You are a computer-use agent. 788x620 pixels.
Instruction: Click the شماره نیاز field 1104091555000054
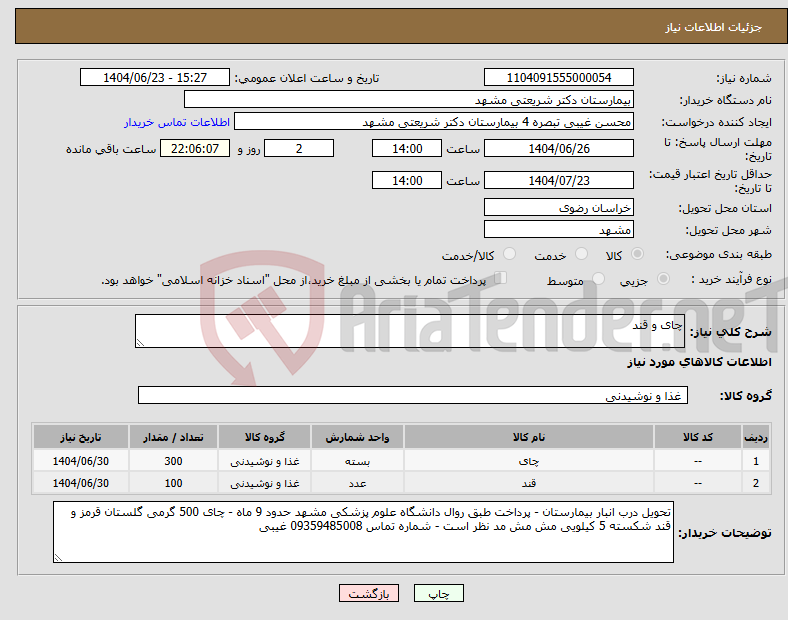[559, 77]
